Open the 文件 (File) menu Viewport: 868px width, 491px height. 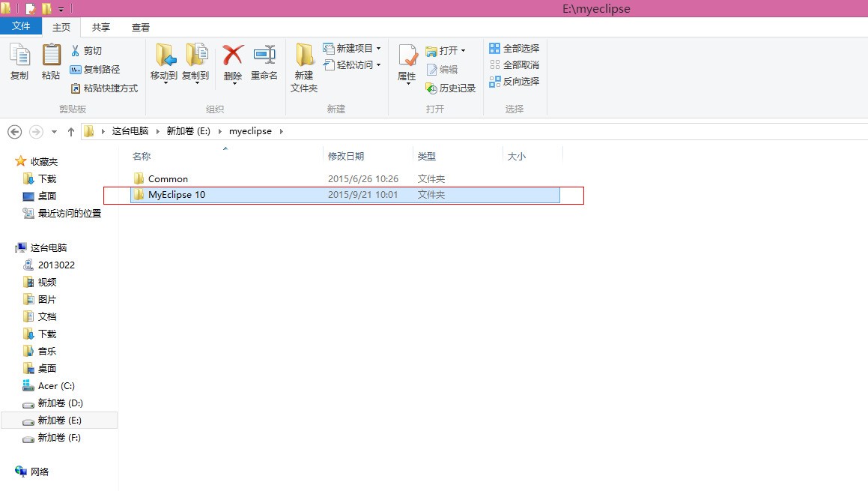[x=22, y=26]
